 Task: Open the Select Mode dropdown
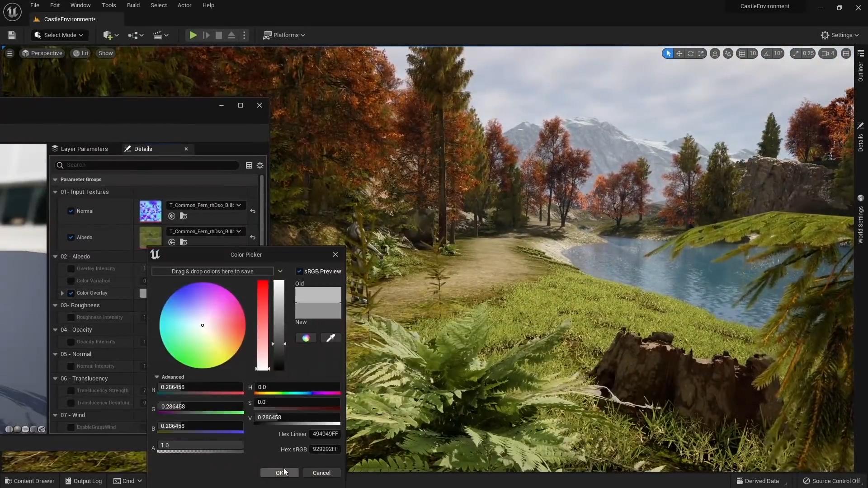pyautogui.click(x=60, y=35)
